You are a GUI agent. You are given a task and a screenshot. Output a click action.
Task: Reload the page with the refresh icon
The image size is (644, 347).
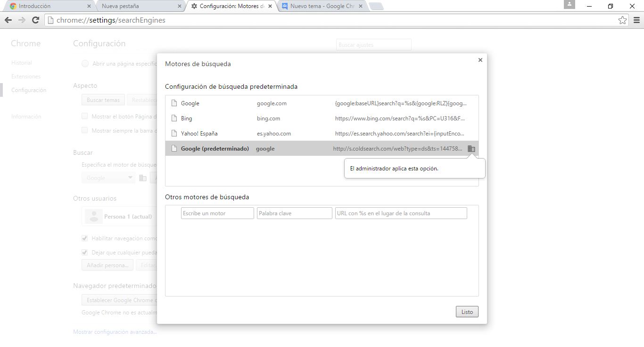point(35,20)
